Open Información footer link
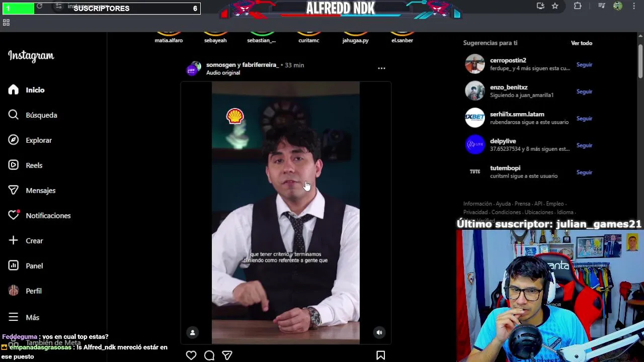Screen dimensions: 644x362 pyautogui.click(x=477, y=204)
